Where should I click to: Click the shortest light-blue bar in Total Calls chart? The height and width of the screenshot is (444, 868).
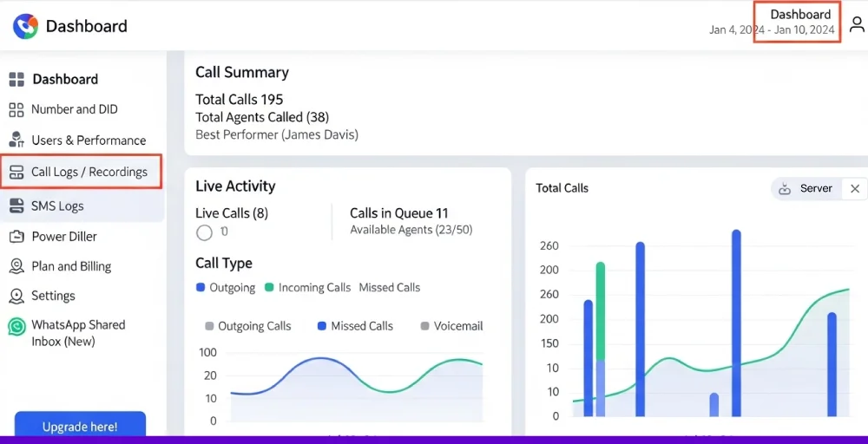pos(714,405)
